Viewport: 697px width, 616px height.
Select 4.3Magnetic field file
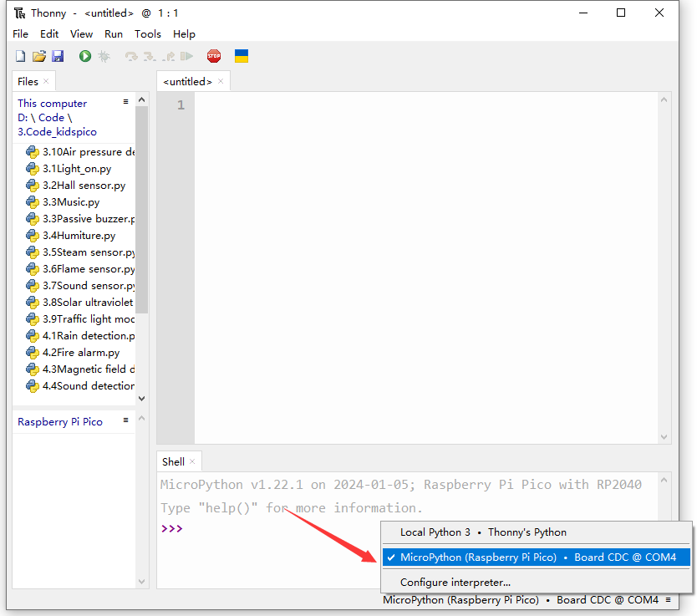tap(80, 369)
